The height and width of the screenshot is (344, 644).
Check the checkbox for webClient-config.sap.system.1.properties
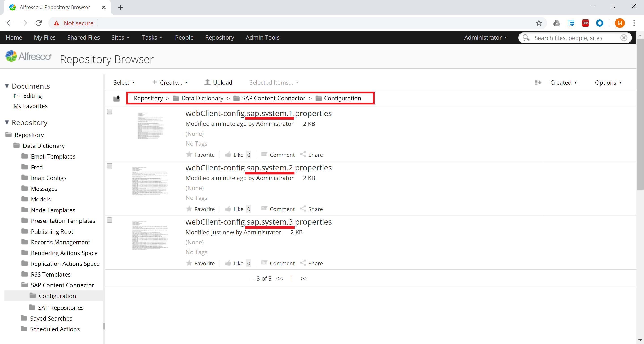(109, 112)
